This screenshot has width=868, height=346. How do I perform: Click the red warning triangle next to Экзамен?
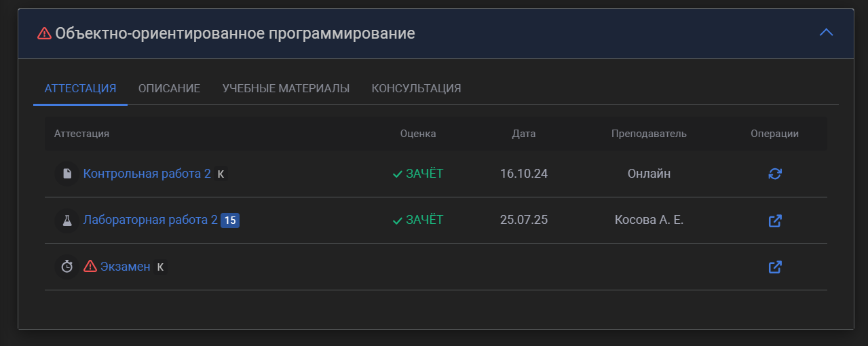(90, 267)
